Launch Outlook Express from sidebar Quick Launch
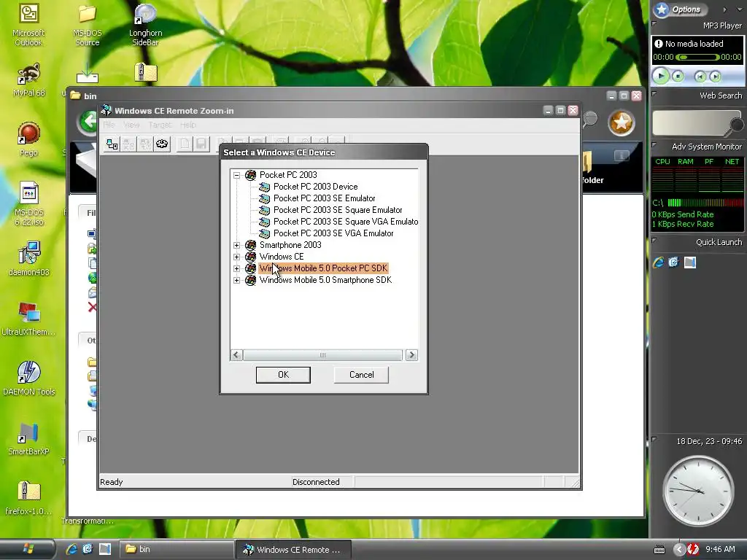 pyautogui.click(x=673, y=262)
